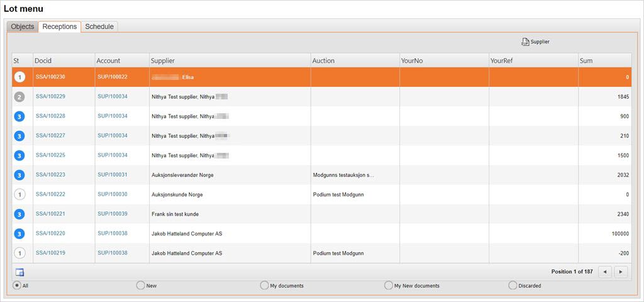Click blue status icon 3 for SSA/100228

(19, 116)
